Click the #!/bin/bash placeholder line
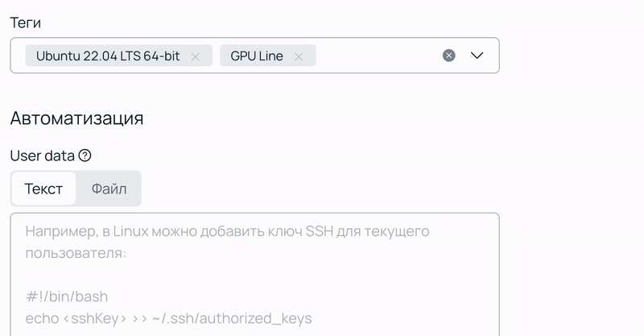This screenshot has width=644, height=336. click(67, 297)
